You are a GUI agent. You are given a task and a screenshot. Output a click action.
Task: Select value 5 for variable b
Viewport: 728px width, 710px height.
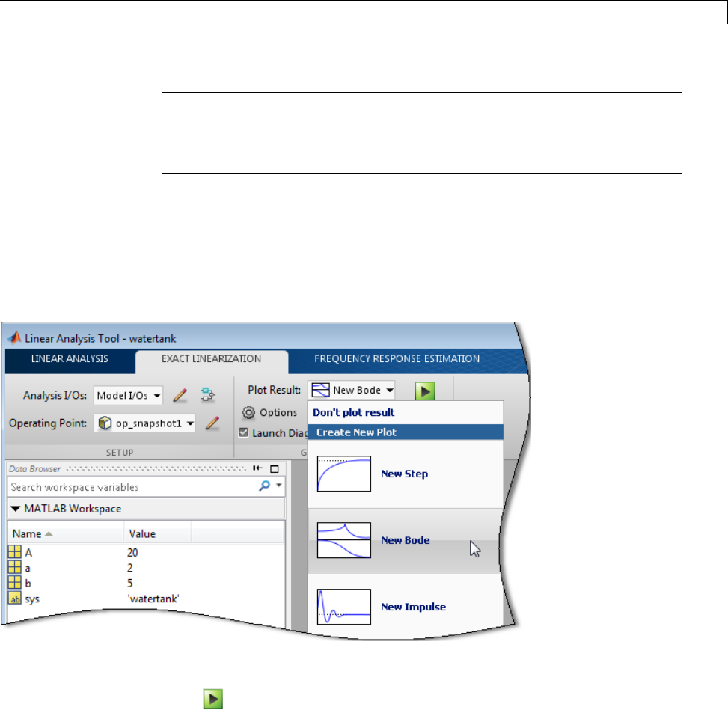point(130,584)
